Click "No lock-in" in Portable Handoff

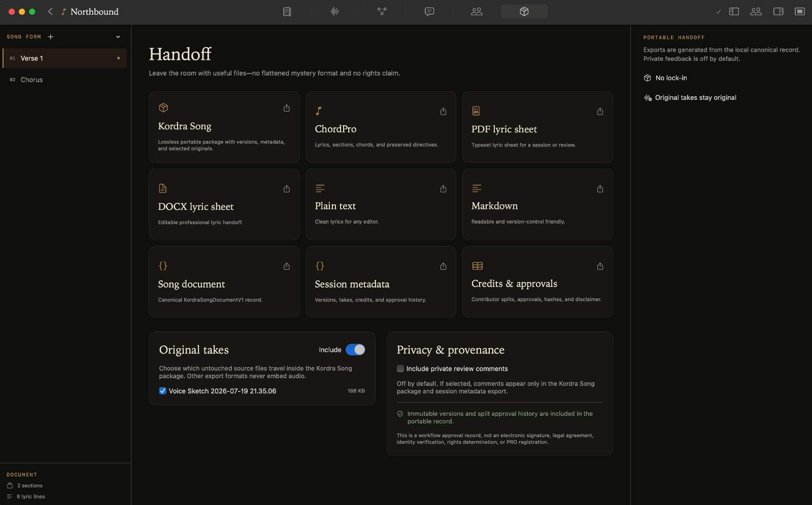671,78
